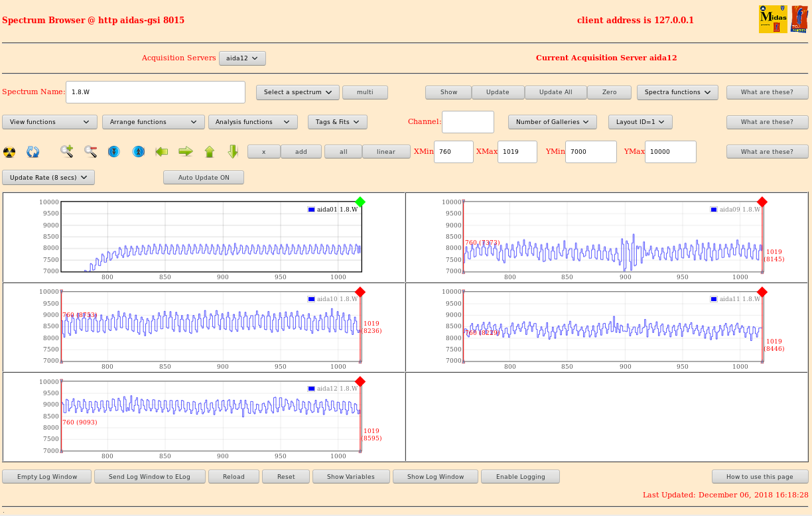Click the blue circular refresh arrows icon

(x=33, y=152)
